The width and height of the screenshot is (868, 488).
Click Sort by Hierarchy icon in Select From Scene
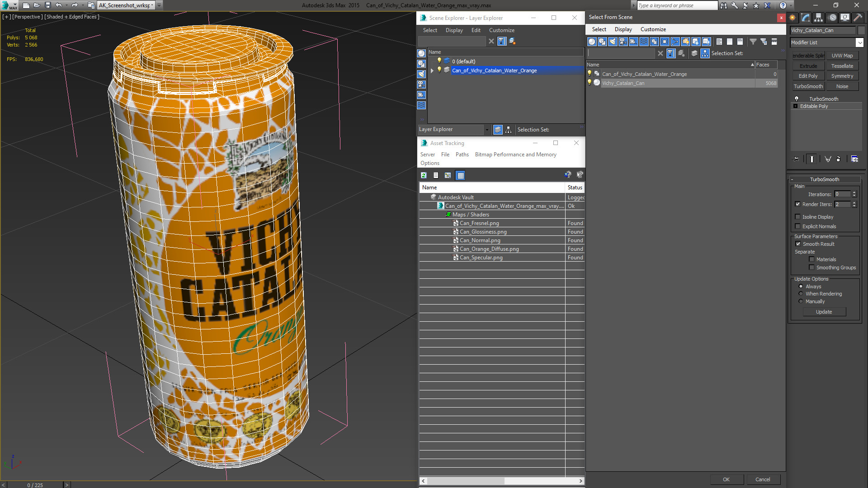[705, 53]
